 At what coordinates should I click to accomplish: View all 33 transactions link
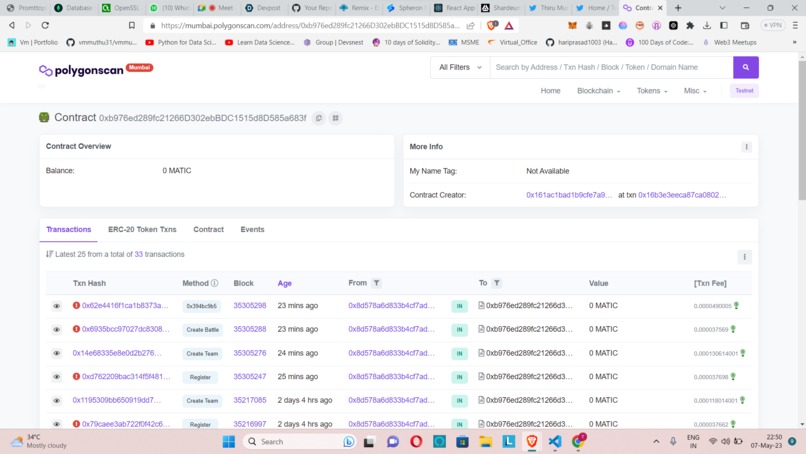point(139,255)
